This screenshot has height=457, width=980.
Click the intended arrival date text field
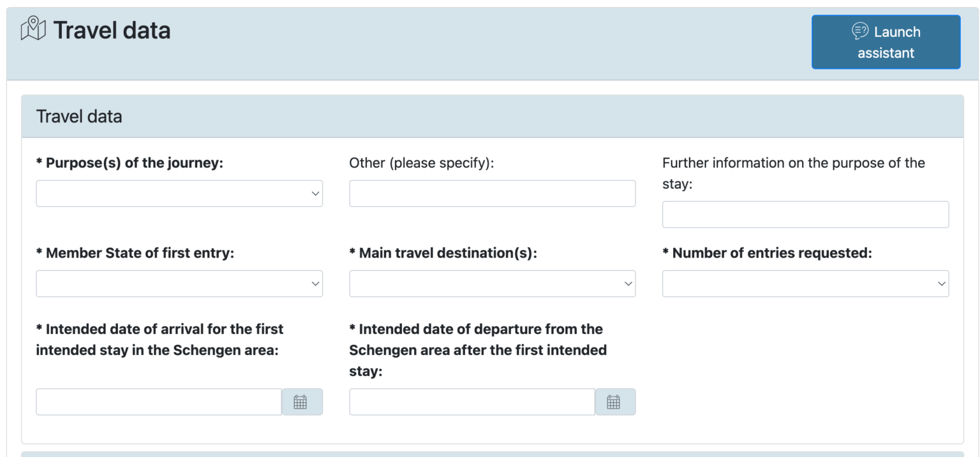[158, 402]
